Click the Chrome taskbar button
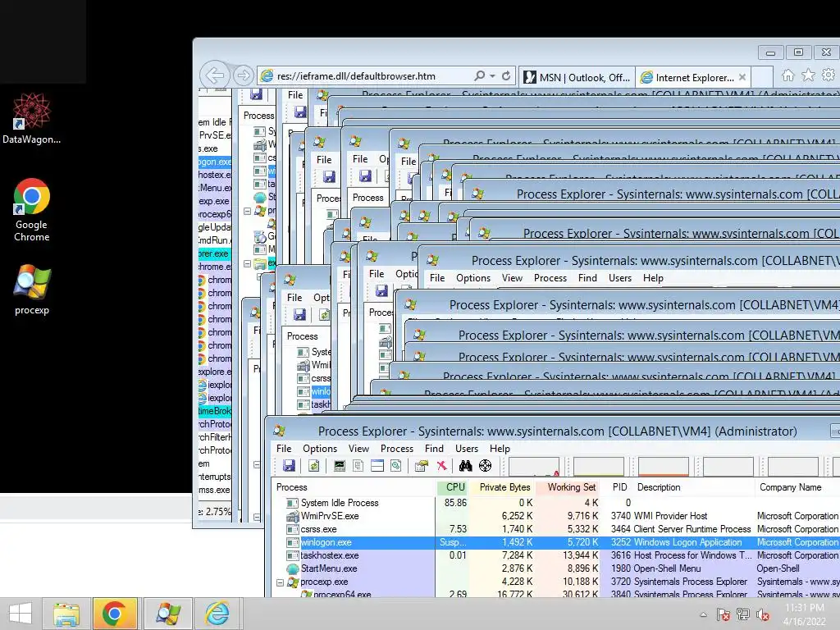The width and height of the screenshot is (840, 630). [115, 614]
